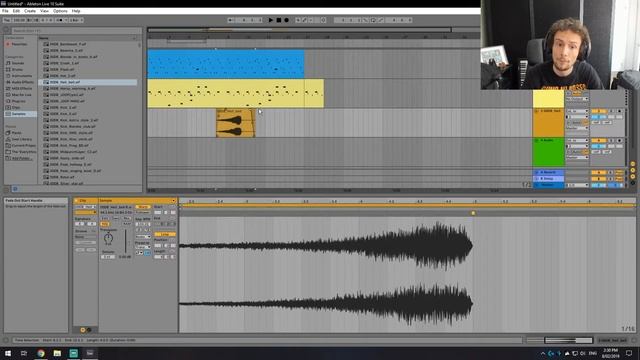Open the Create menu
The image size is (640, 360).
pos(30,11)
